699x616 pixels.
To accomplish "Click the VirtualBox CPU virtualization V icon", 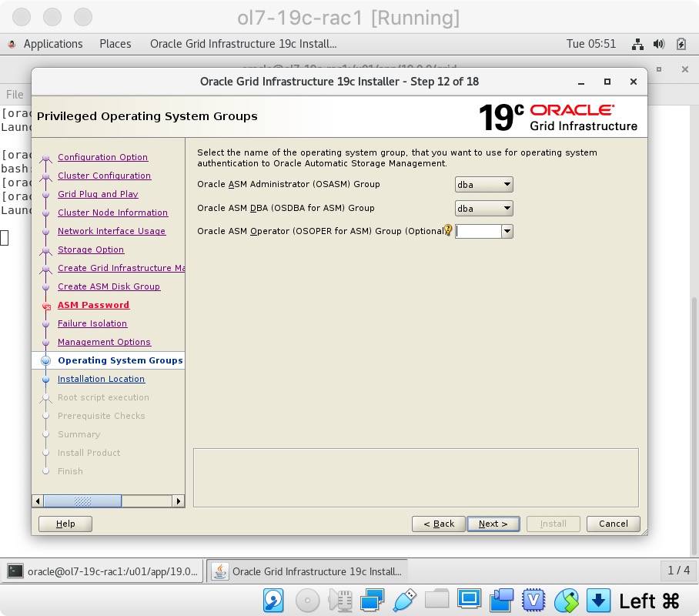I will (x=533, y=601).
